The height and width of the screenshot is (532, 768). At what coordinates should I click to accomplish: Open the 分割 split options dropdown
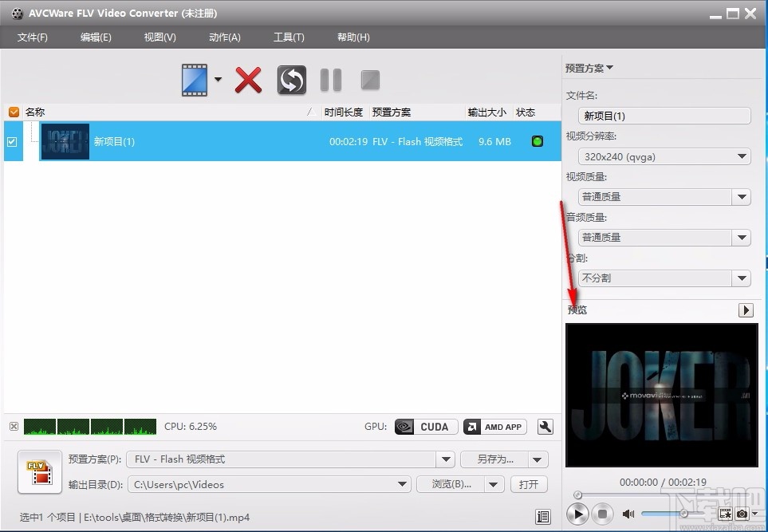(x=741, y=278)
